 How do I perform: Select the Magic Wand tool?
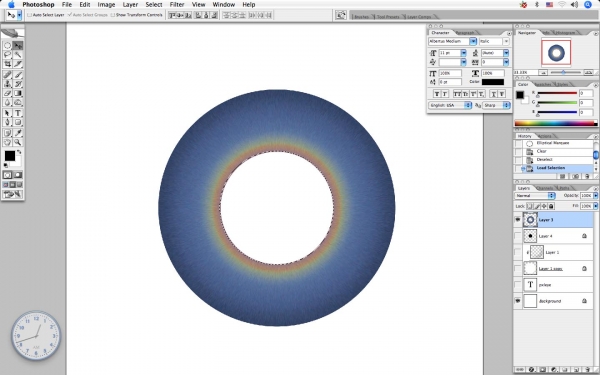pos(18,55)
